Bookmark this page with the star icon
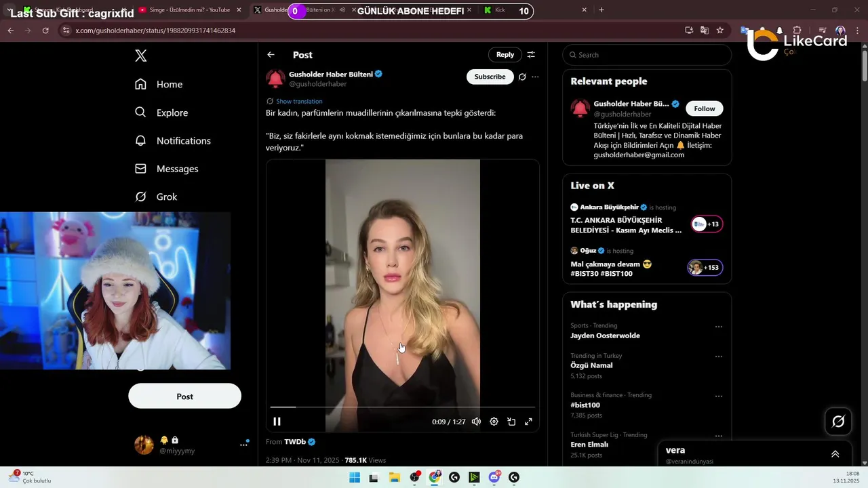The height and width of the screenshot is (488, 868). click(720, 30)
